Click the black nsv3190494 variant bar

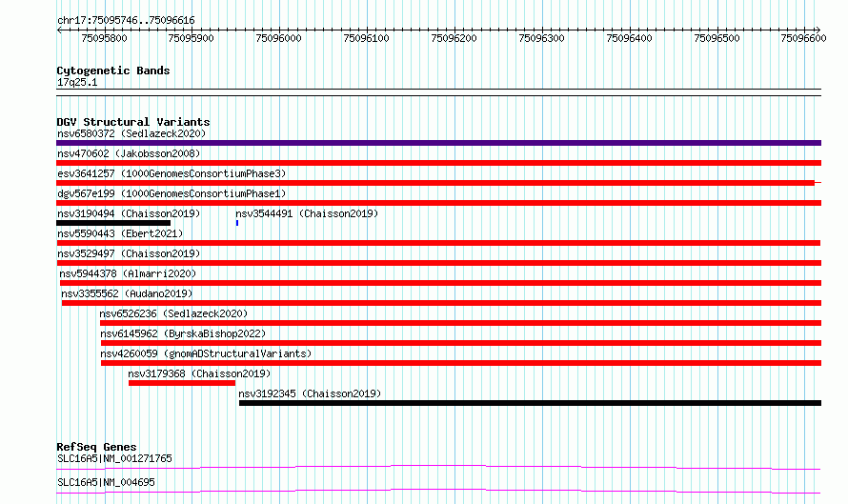[113, 223]
